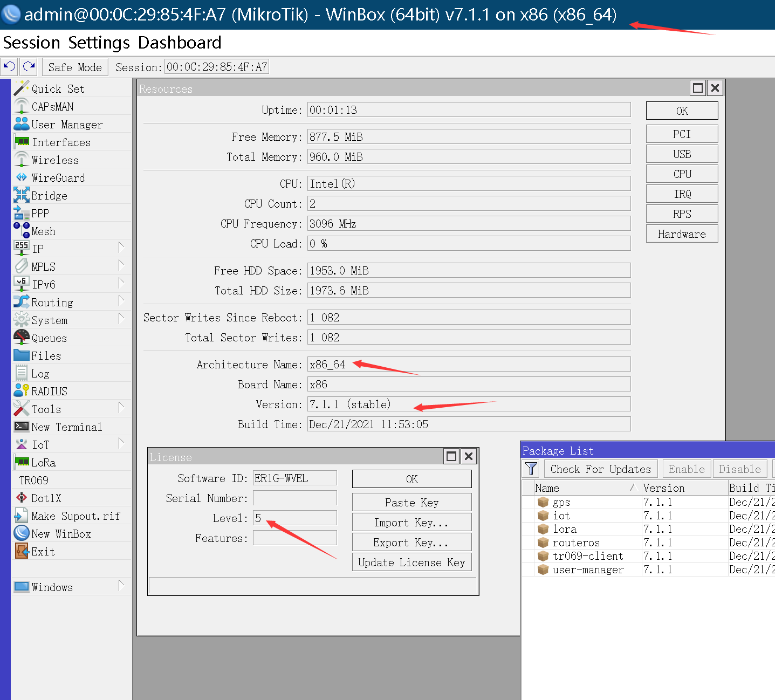
Task: Expand the System submenu arrow
Action: (x=121, y=319)
